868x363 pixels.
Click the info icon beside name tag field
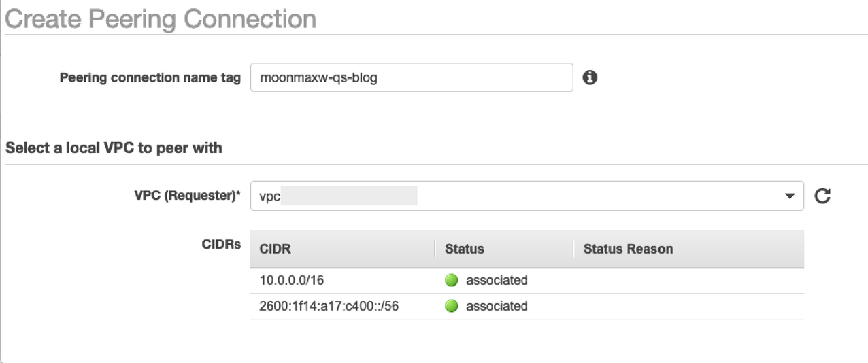(x=590, y=77)
